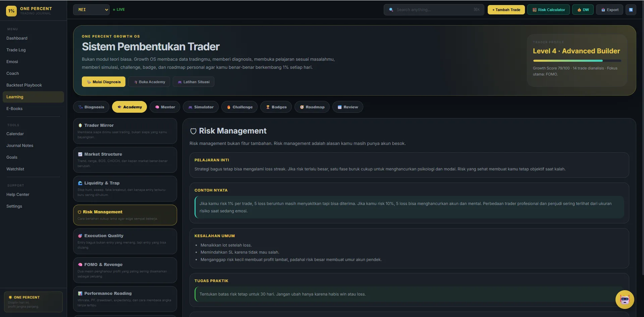Open the MEI month dropdown
The image size is (644, 317).
[x=92, y=10]
